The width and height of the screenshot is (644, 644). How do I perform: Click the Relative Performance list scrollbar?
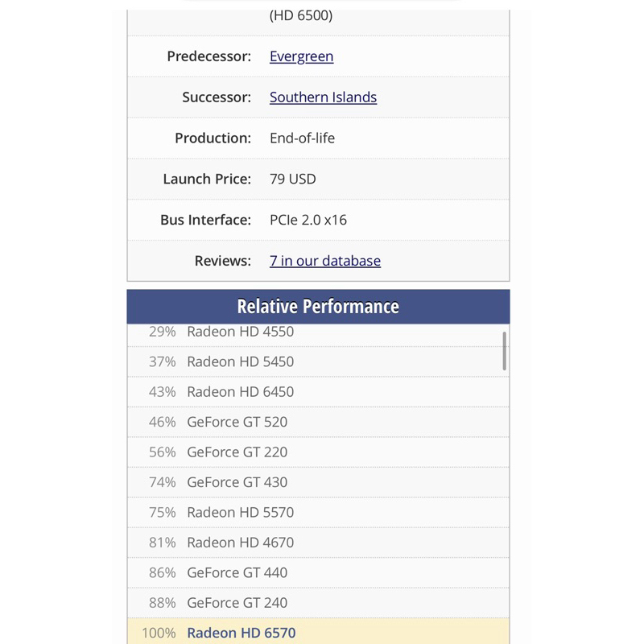[x=505, y=350]
